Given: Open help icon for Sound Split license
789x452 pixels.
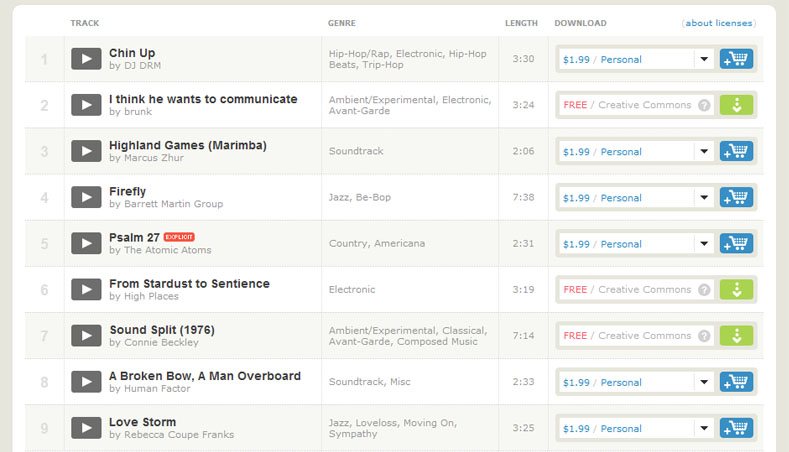Looking at the screenshot, I should pyautogui.click(x=704, y=336).
